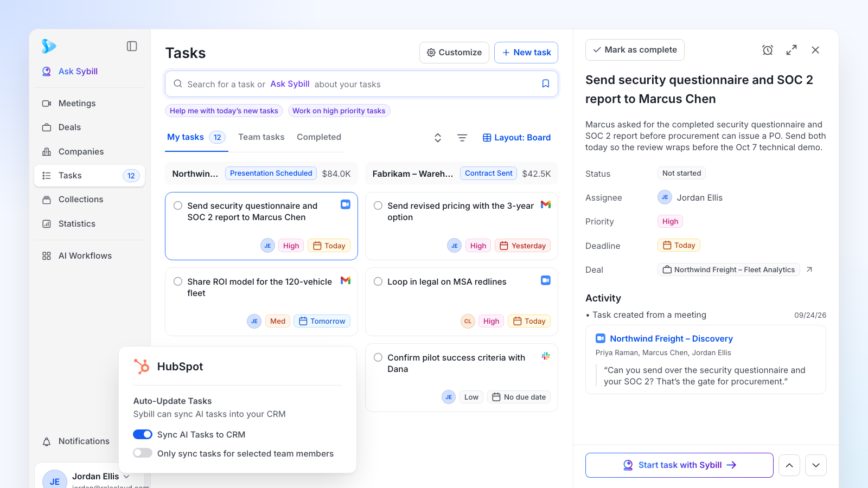Open Notifications from the bell icon
Viewport: 868px width, 488px height.
(47, 441)
